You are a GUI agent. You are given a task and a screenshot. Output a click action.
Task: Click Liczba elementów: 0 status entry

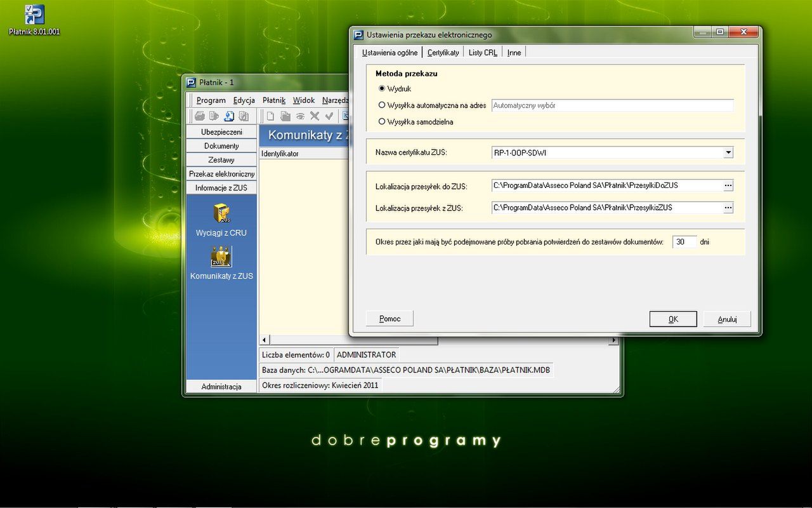296,355
